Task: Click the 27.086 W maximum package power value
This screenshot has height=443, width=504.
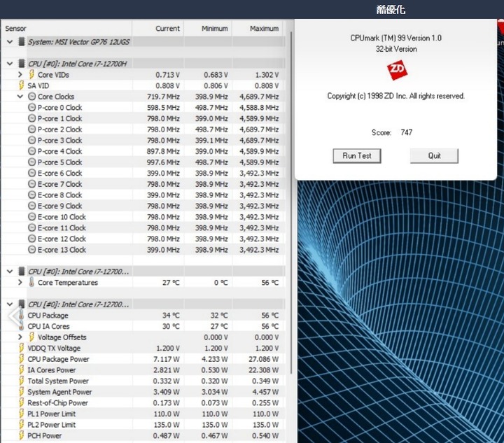Action: (x=264, y=359)
